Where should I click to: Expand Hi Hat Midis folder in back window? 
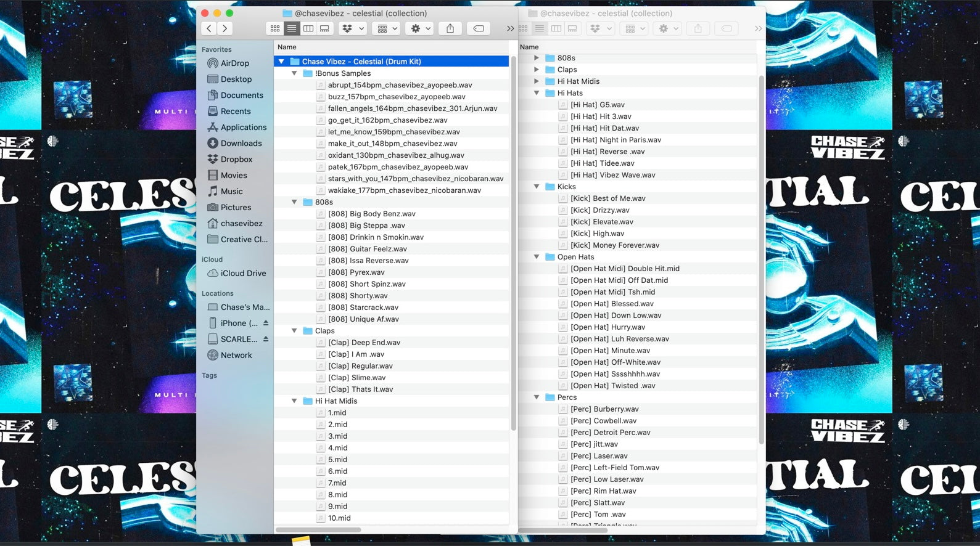coord(537,81)
